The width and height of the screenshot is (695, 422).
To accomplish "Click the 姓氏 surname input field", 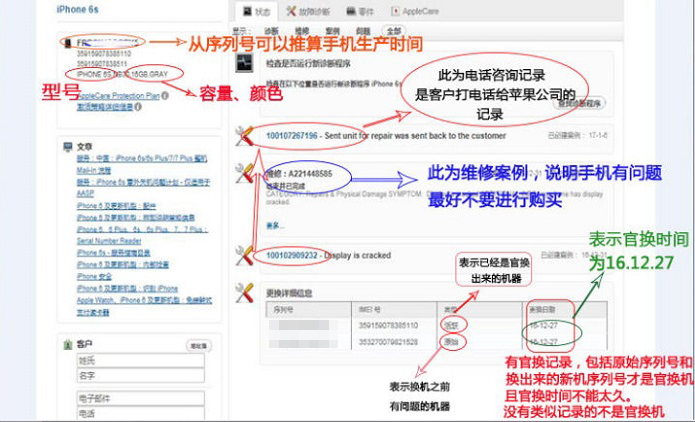I will pyautogui.click(x=141, y=360).
